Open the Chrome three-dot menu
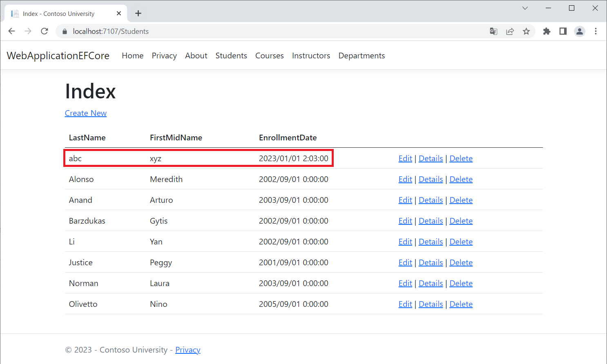 point(596,31)
